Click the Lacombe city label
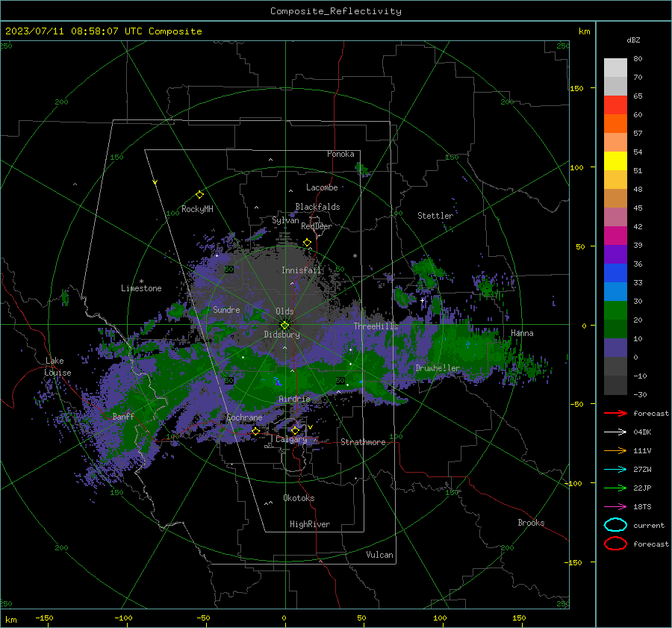The height and width of the screenshot is (628, 672). point(322,187)
